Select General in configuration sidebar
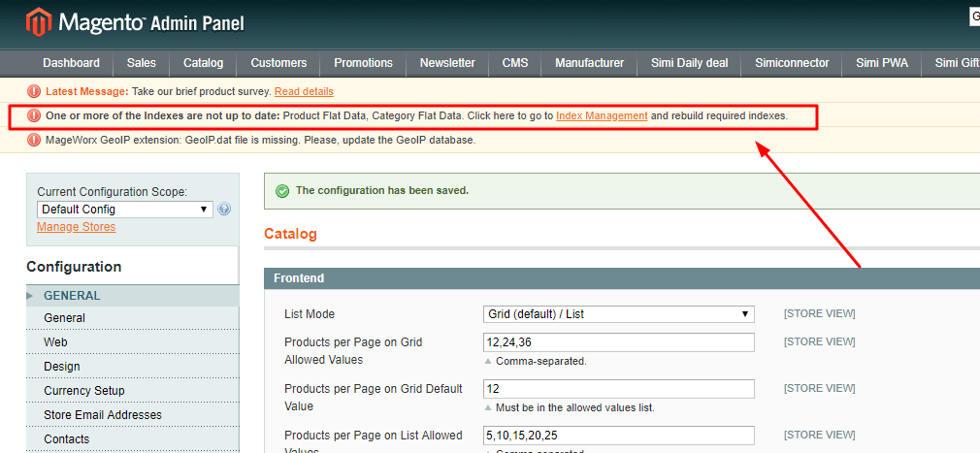980x453 pixels. pyautogui.click(x=133, y=318)
